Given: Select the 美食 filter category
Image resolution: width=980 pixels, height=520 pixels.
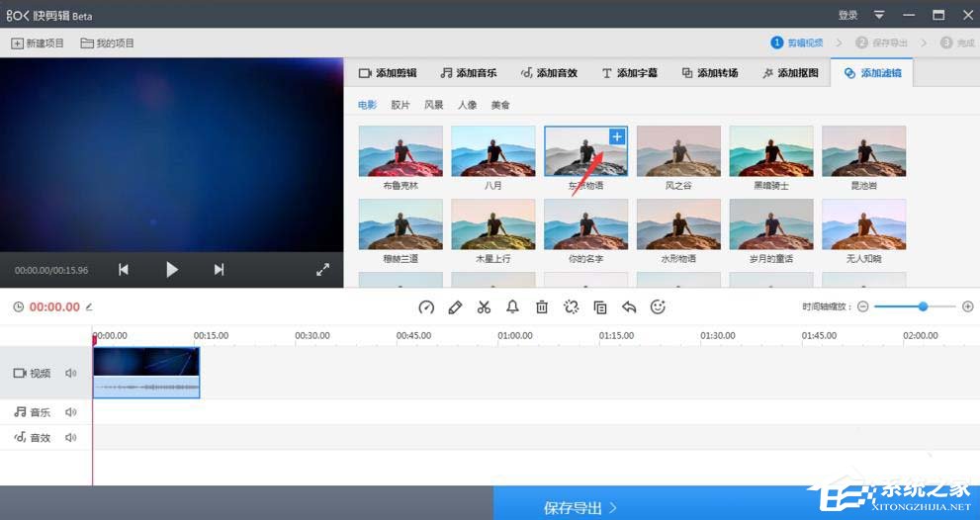Looking at the screenshot, I should (500, 105).
